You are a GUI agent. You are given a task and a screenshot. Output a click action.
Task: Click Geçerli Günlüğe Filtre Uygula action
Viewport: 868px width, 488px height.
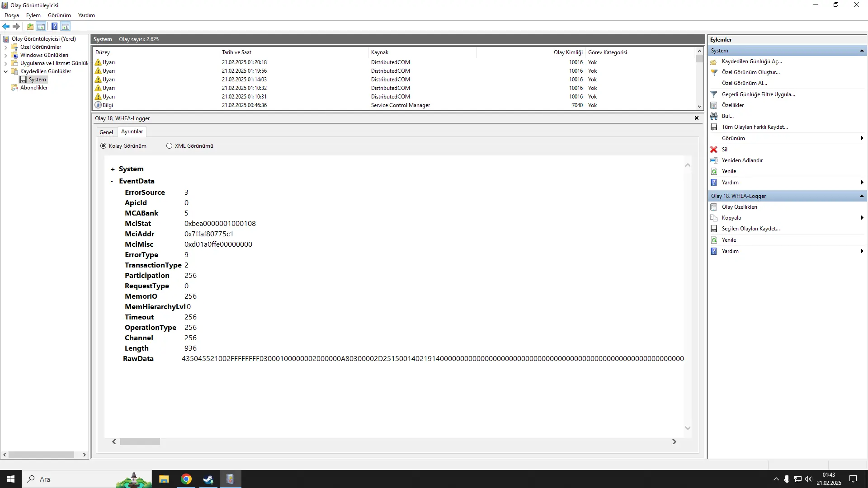[x=759, y=94]
